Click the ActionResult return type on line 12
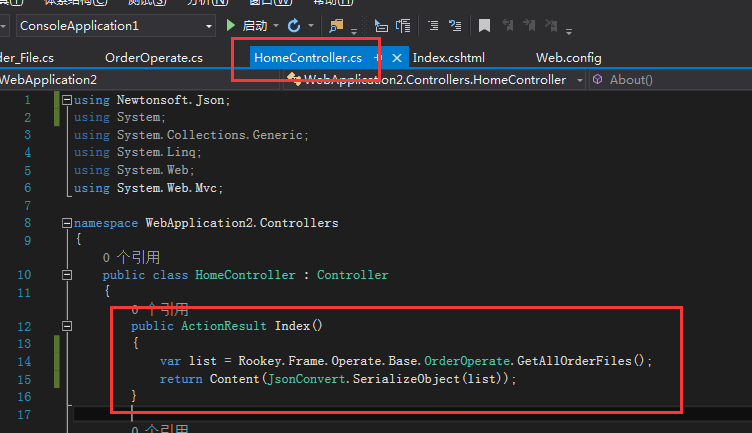This screenshot has width=752, height=433. pyautogui.click(x=223, y=326)
